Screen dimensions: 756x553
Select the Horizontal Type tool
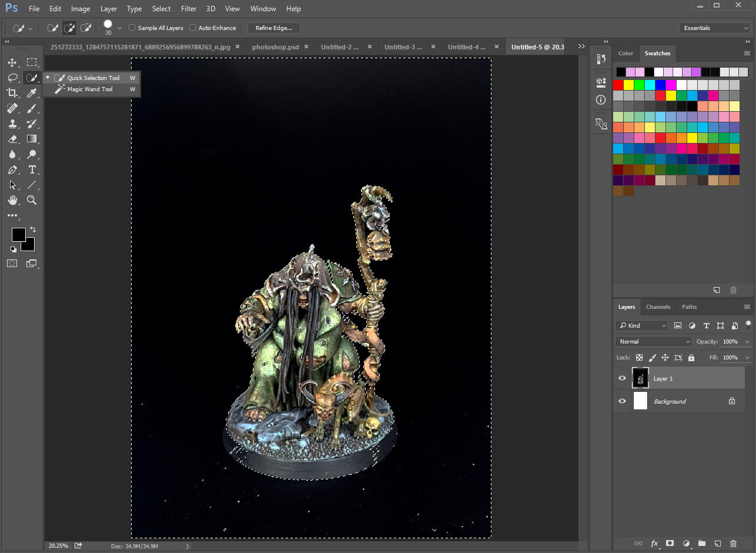pos(32,170)
